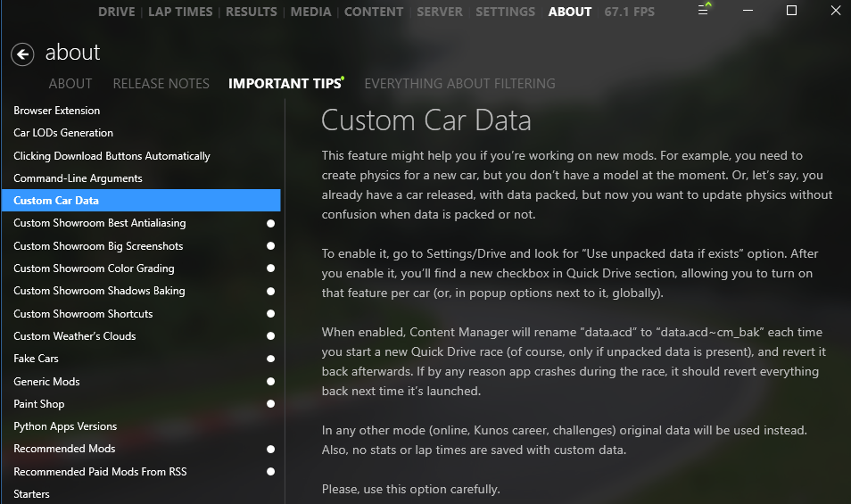The width and height of the screenshot is (851, 504).
Task: Open Browser Extension tip
Action: click(57, 111)
